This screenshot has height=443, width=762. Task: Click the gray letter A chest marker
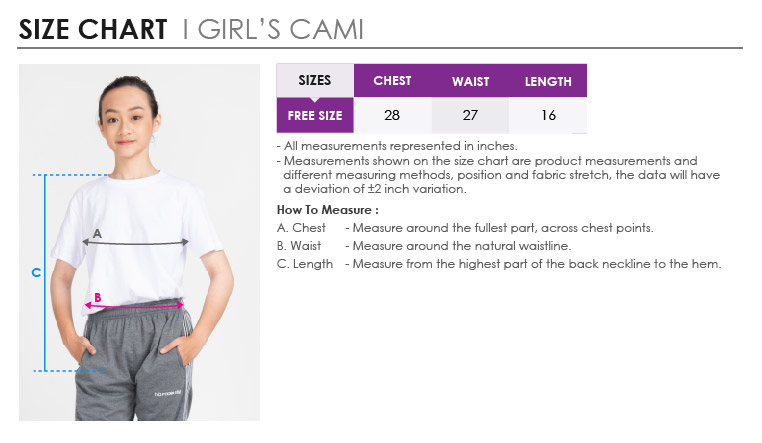pos(97,234)
